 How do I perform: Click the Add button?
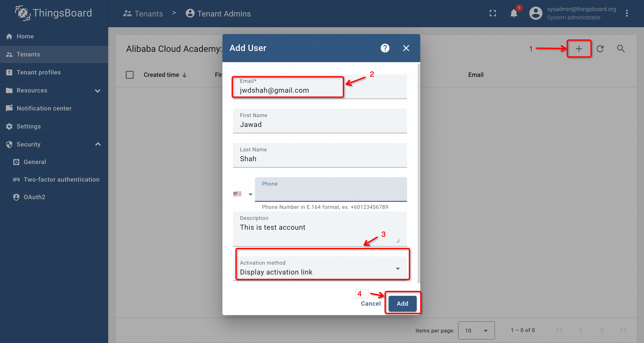click(x=402, y=303)
